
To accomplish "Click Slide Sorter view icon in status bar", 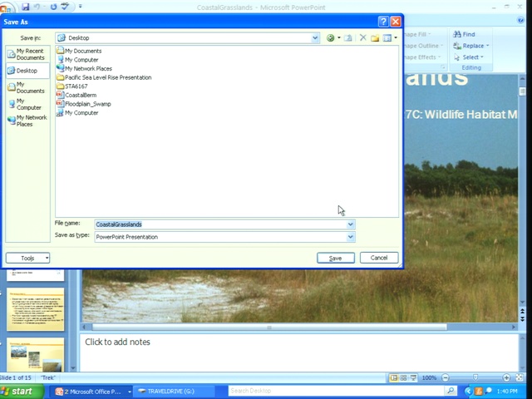I will coord(403,377).
